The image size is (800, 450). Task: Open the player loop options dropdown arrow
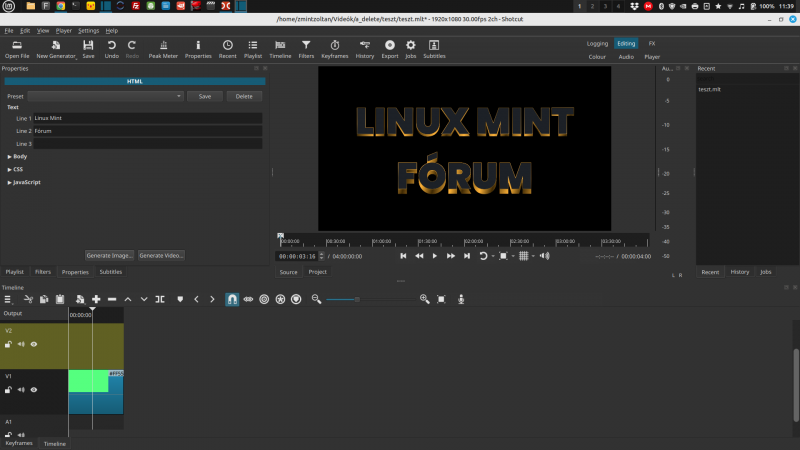[x=493, y=256]
